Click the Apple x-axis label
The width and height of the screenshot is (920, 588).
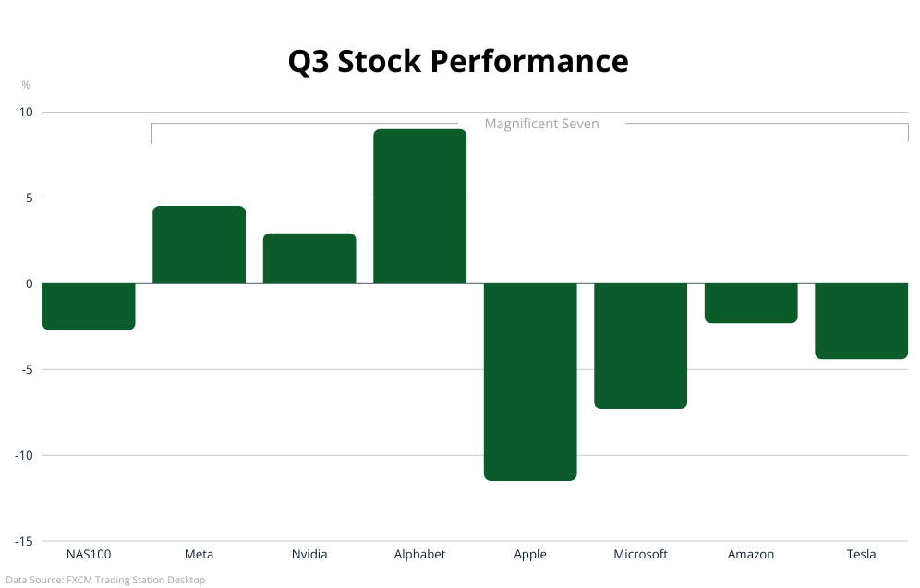pyautogui.click(x=530, y=554)
